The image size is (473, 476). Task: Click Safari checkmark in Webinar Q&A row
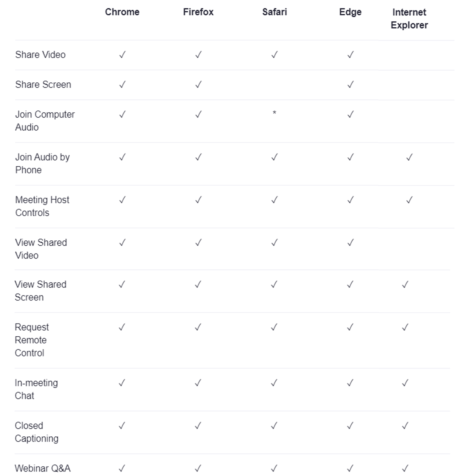(x=274, y=469)
